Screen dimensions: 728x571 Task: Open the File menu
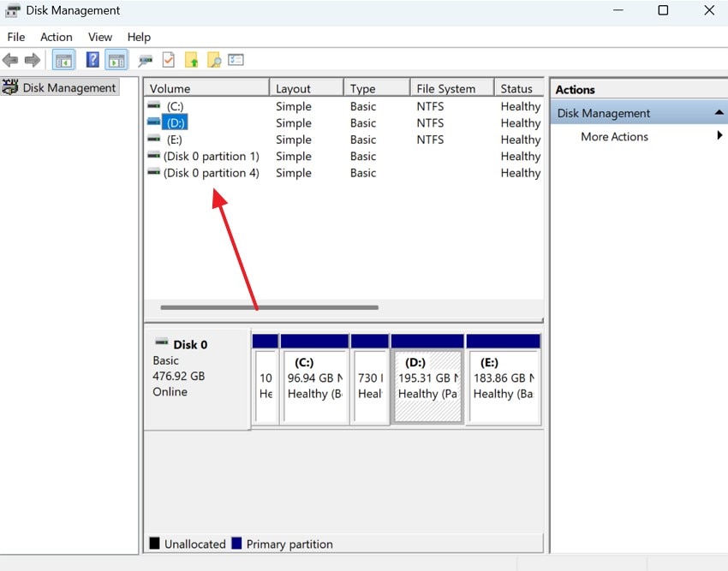point(15,37)
